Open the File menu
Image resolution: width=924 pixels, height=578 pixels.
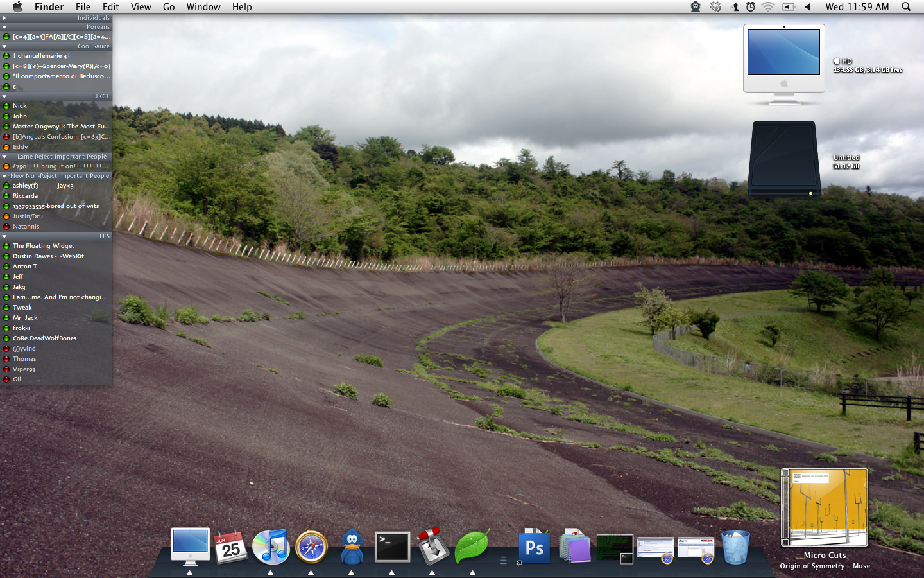83,7
